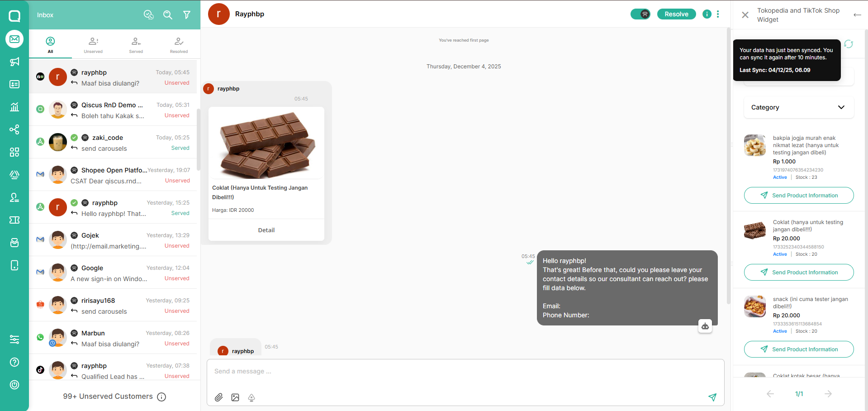Open the Qiscus RnD Demo conversation

pos(113,110)
